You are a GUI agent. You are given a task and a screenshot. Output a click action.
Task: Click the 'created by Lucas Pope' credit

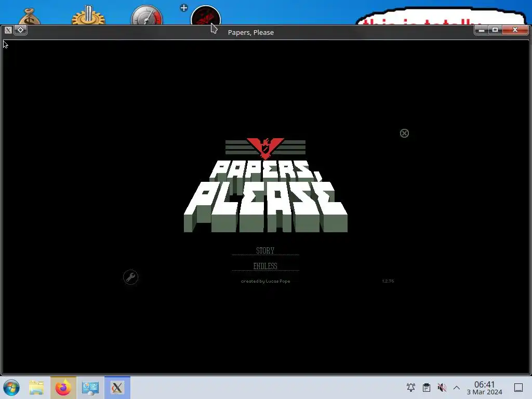[265, 281]
